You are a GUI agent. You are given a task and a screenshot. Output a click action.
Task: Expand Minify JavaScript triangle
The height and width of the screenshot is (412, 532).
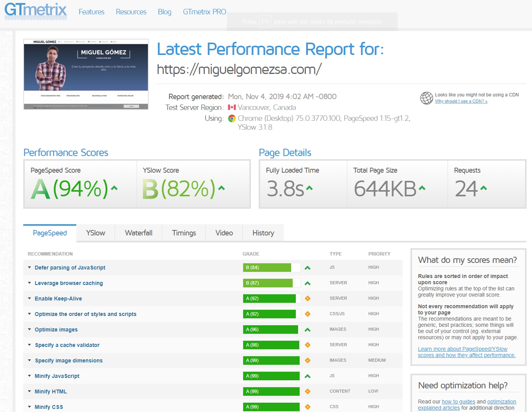29,376
